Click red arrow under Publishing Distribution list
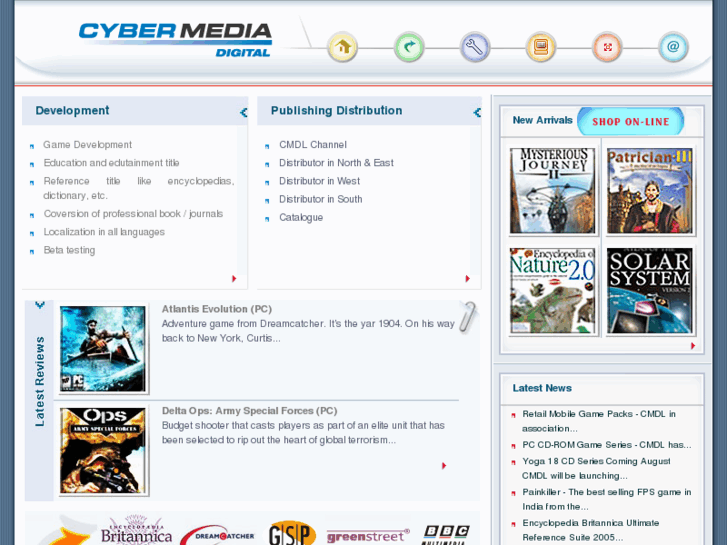 [467, 278]
